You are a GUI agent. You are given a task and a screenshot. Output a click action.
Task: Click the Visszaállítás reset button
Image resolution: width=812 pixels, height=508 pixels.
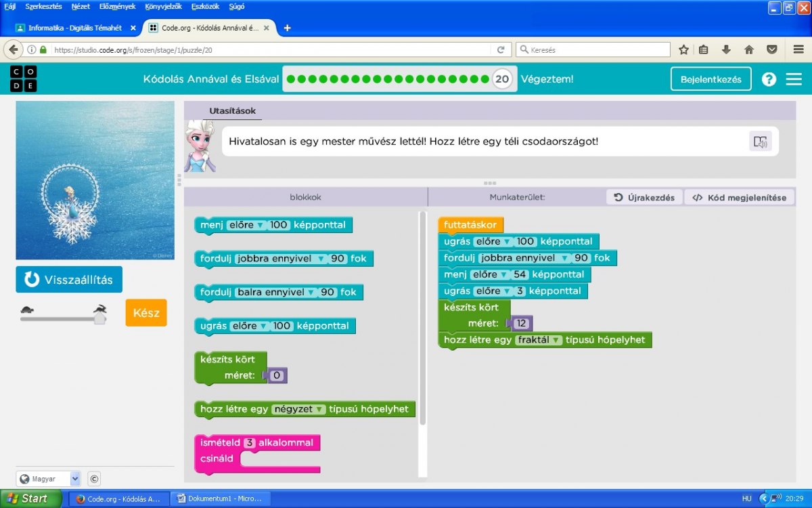(x=69, y=280)
